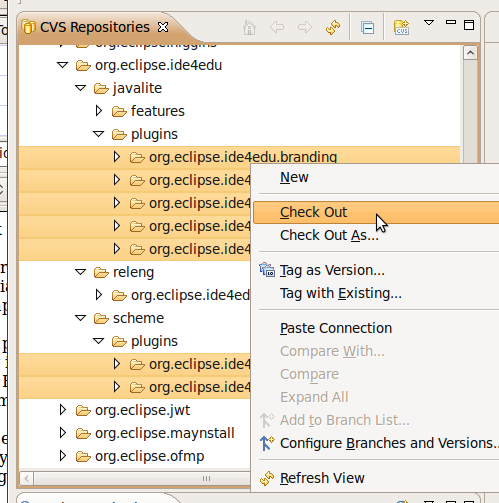Image resolution: width=499 pixels, height=503 pixels.
Task: Collapse the scheme tree node
Action: pyautogui.click(x=81, y=318)
